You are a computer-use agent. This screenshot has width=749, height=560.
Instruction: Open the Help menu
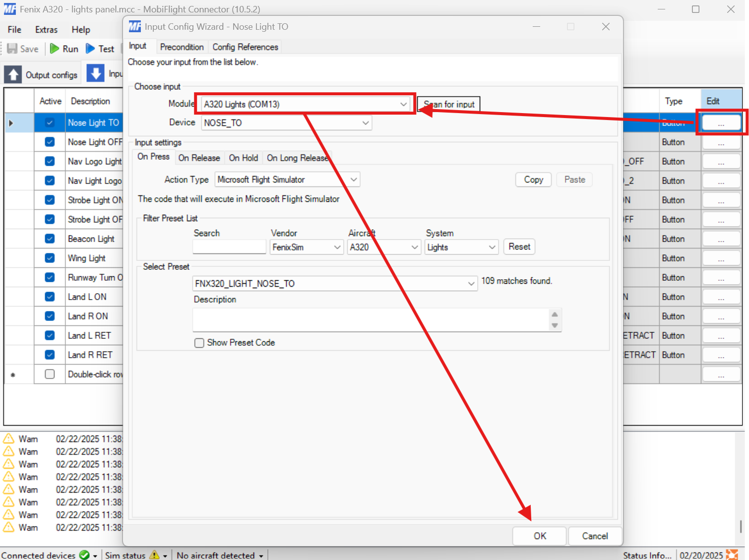point(81,30)
